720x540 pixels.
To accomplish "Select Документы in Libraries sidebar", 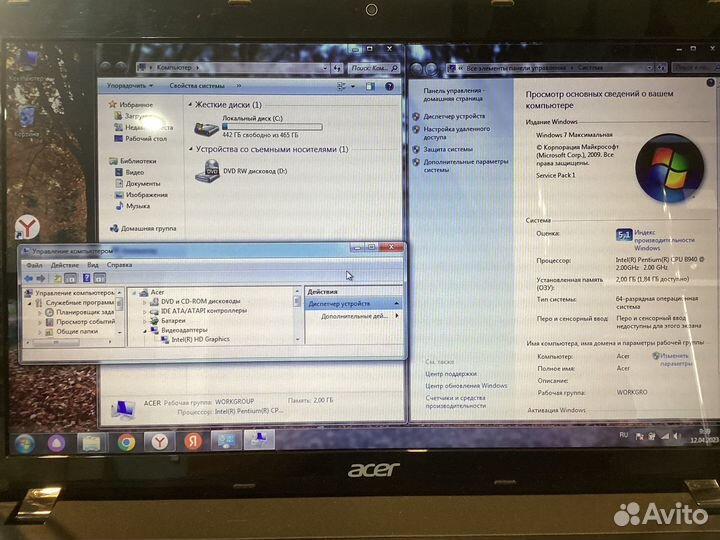I will coord(143,183).
